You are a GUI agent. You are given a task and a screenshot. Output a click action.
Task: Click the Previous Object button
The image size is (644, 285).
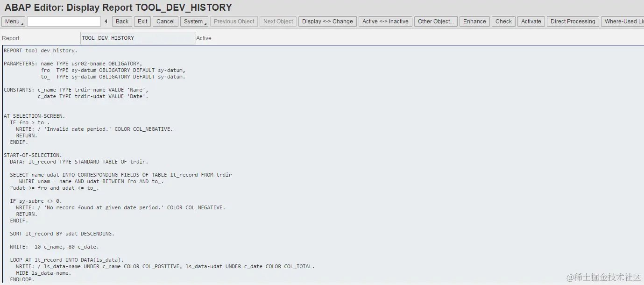pos(234,21)
